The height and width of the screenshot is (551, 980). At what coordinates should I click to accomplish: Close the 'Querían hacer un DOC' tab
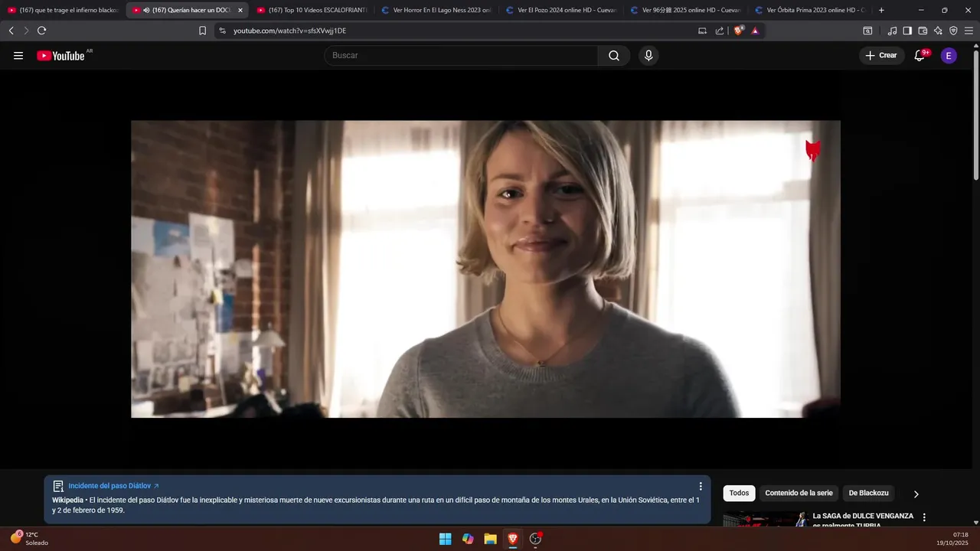(240, 10)
